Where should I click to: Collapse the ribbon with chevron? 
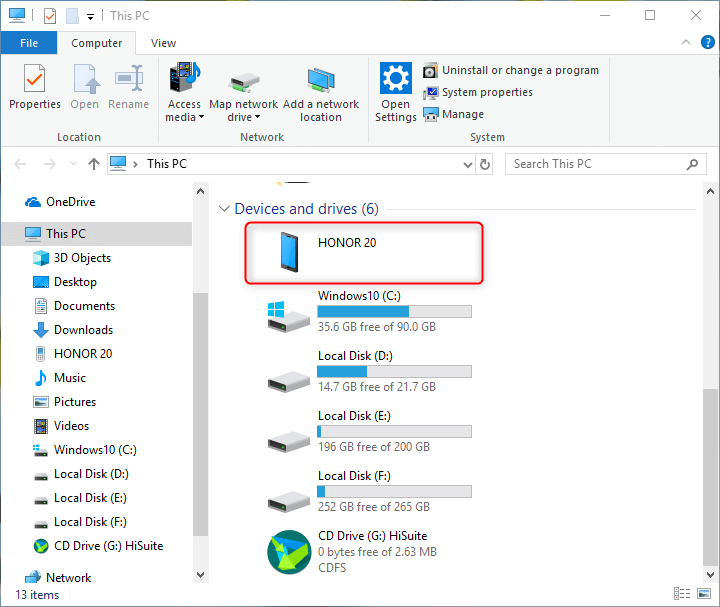686,42
